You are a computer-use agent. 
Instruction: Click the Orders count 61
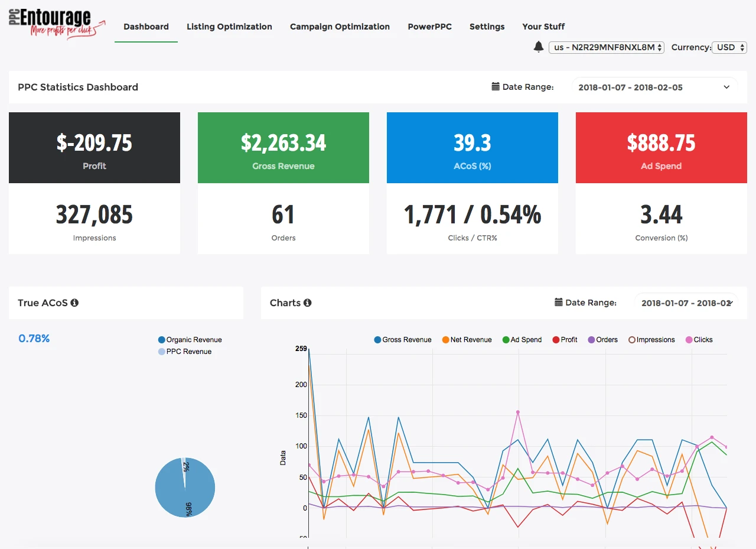(283, 215)
